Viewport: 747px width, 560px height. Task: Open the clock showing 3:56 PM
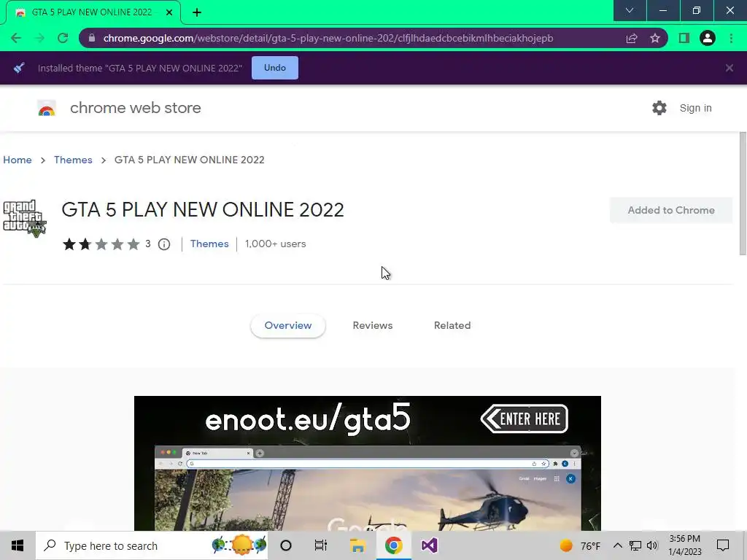(684, 545)
